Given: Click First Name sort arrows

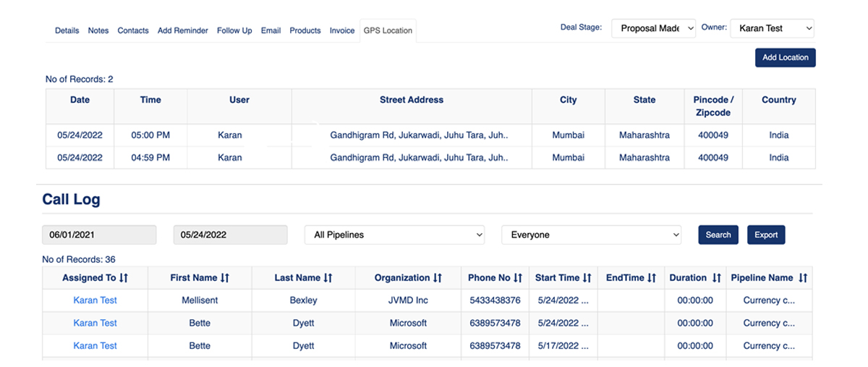Looking at the screenshot, I should (x=225, y=278).
